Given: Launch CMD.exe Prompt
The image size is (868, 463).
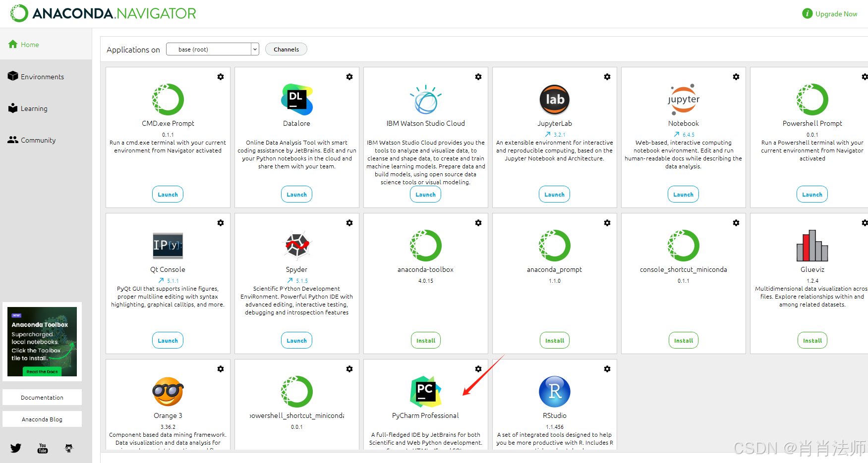Looking at the screenshot, I should point(168,194).
